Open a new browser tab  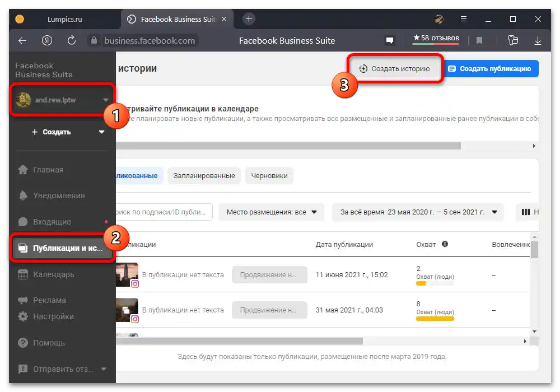pos(249,19)
